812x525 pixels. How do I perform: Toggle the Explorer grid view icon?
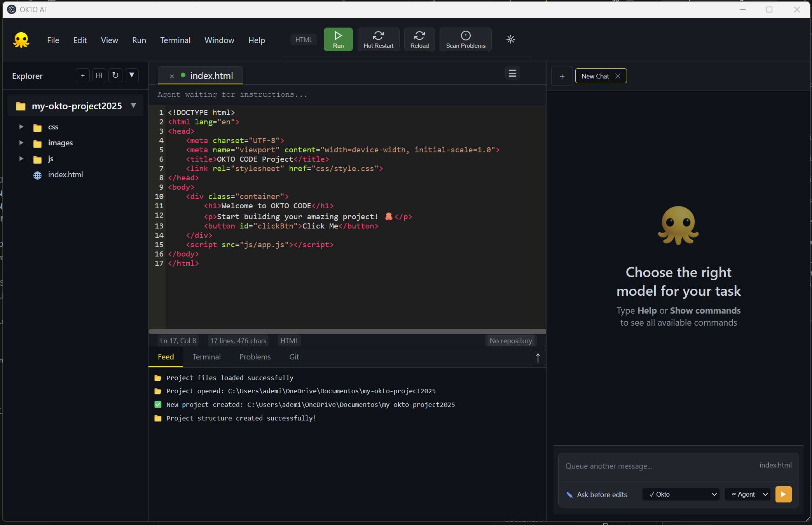(99, 75)
